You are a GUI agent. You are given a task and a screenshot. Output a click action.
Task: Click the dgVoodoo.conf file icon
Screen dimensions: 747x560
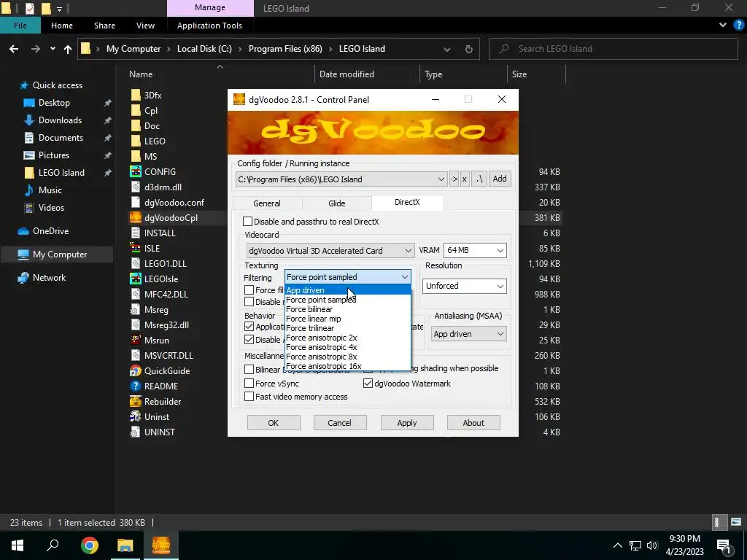coord(136,203)
